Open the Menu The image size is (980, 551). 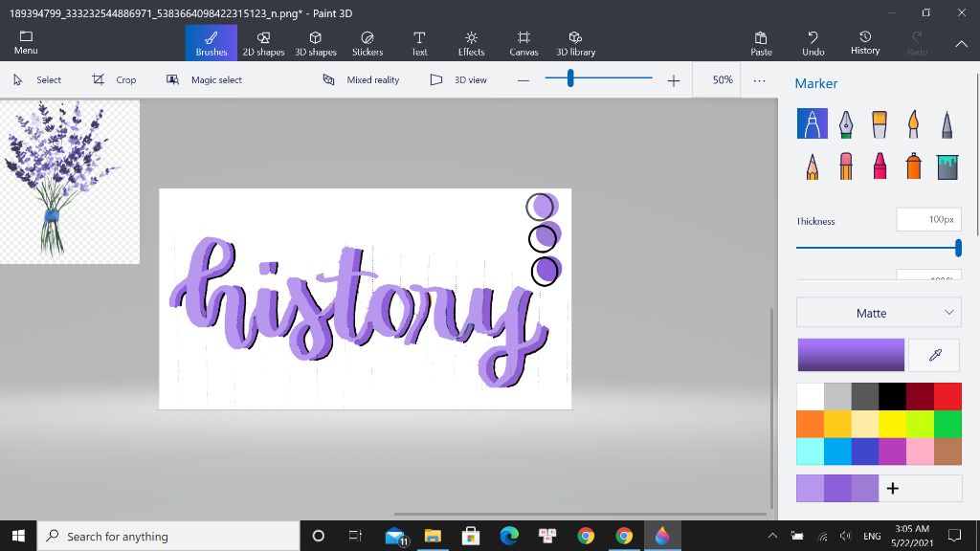tap(26, 42)
